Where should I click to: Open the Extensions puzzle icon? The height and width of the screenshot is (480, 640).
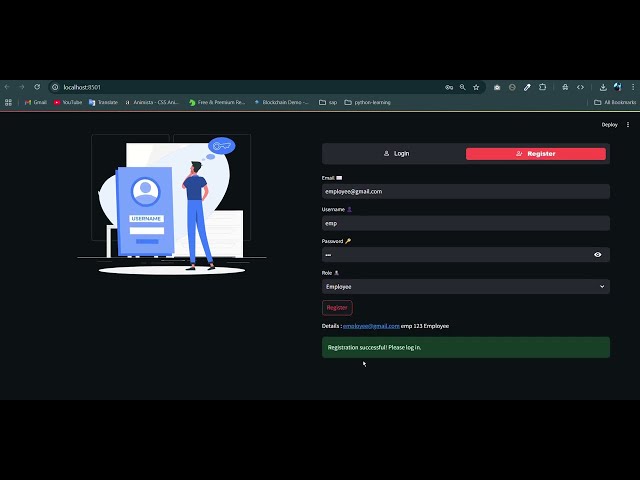[542, 87]
